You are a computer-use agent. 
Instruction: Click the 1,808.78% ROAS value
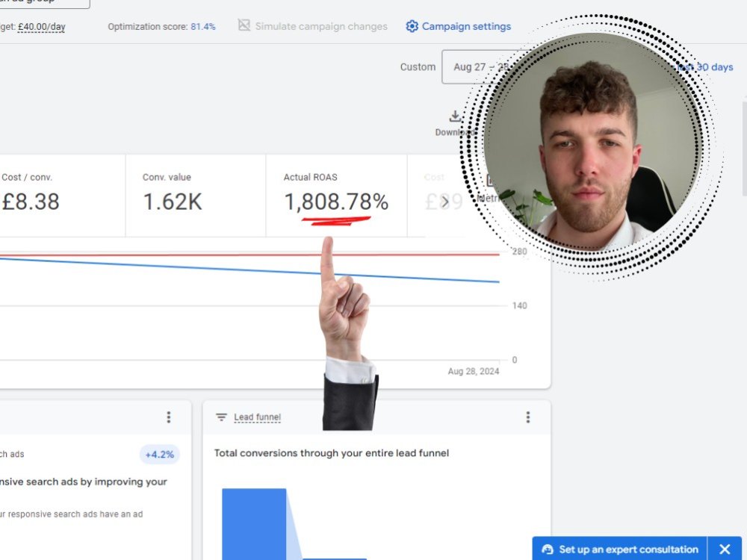pyautogui.click(x=336, y=202)
